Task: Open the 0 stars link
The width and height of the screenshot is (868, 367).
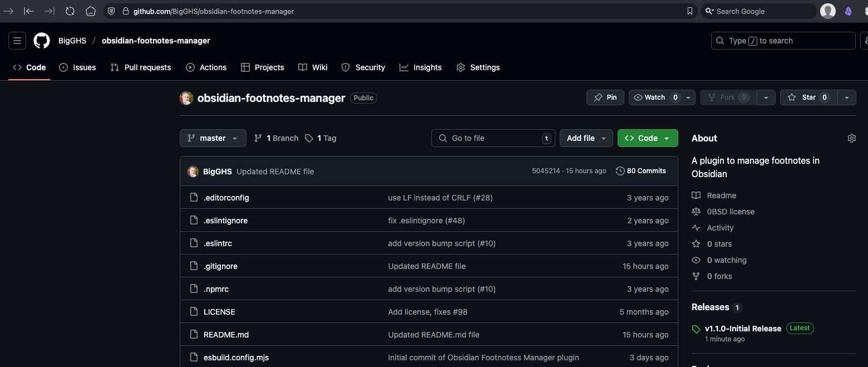Action: click(712, 244)
